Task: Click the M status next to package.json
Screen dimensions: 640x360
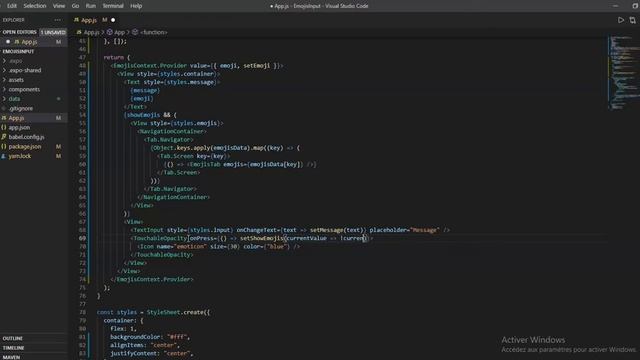Action: (58, 147)
